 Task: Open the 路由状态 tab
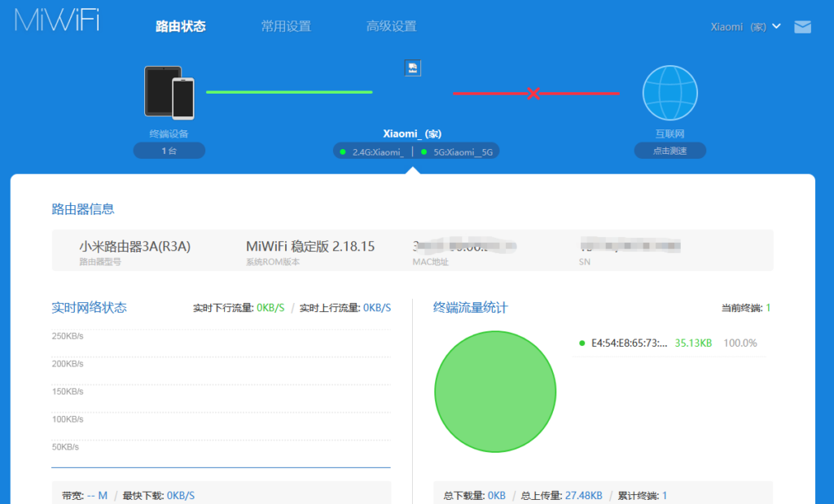click(180, 26)
